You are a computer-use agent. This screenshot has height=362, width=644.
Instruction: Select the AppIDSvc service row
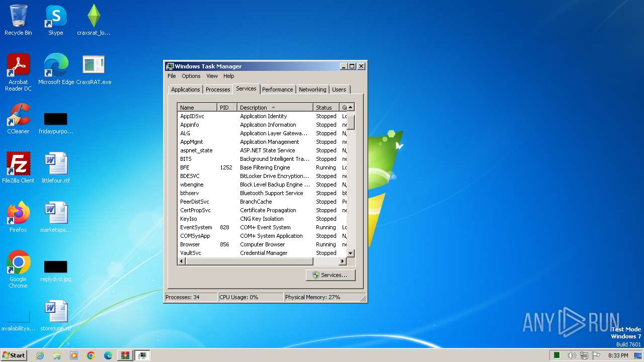click(262, 116)
